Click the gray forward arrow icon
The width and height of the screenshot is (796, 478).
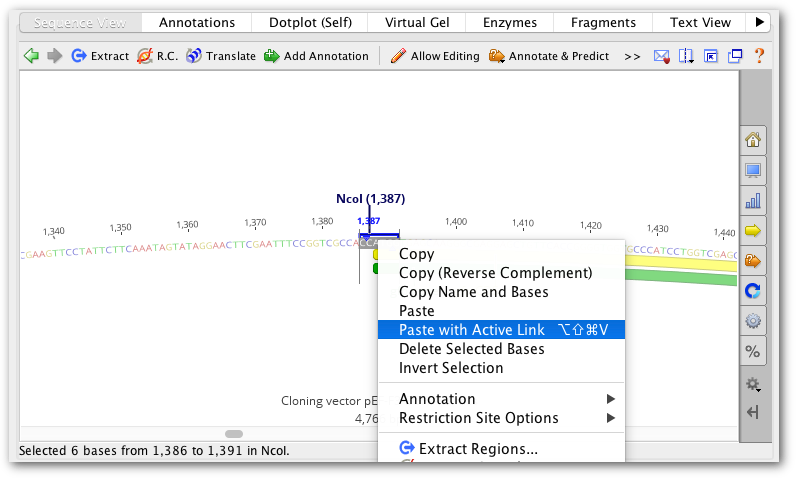coord(54,55)
